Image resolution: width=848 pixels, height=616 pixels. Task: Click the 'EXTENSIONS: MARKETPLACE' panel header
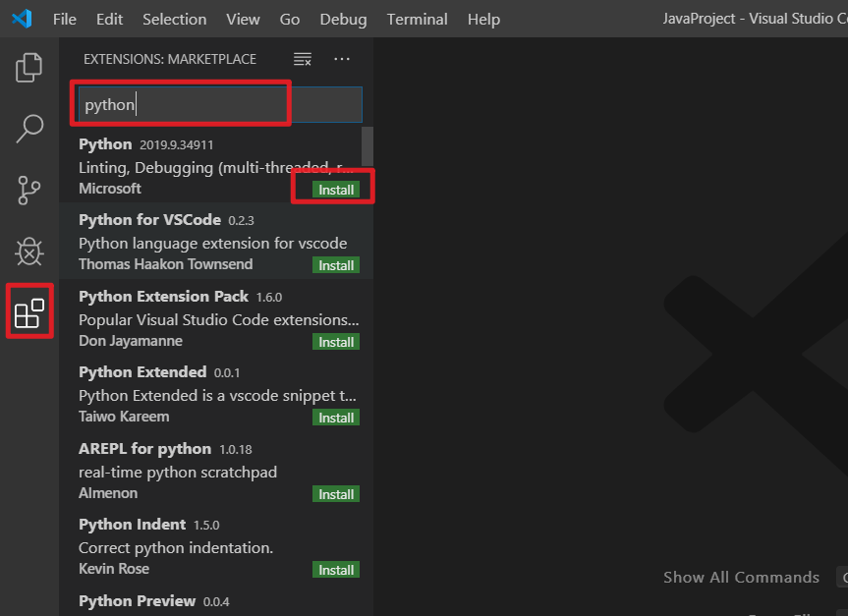[x=170, y=59]
